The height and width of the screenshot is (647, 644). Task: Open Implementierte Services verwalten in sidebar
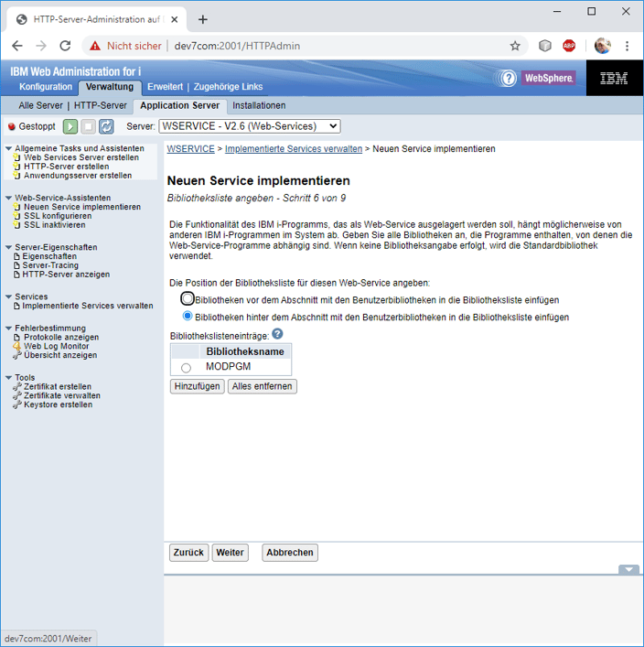(x=88, y=306)
